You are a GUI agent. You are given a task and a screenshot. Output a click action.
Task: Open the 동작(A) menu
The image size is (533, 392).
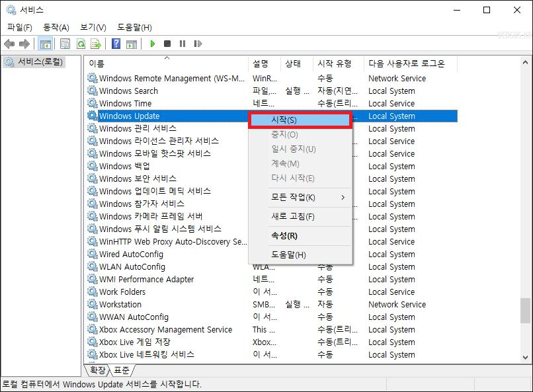coord(56,27)
